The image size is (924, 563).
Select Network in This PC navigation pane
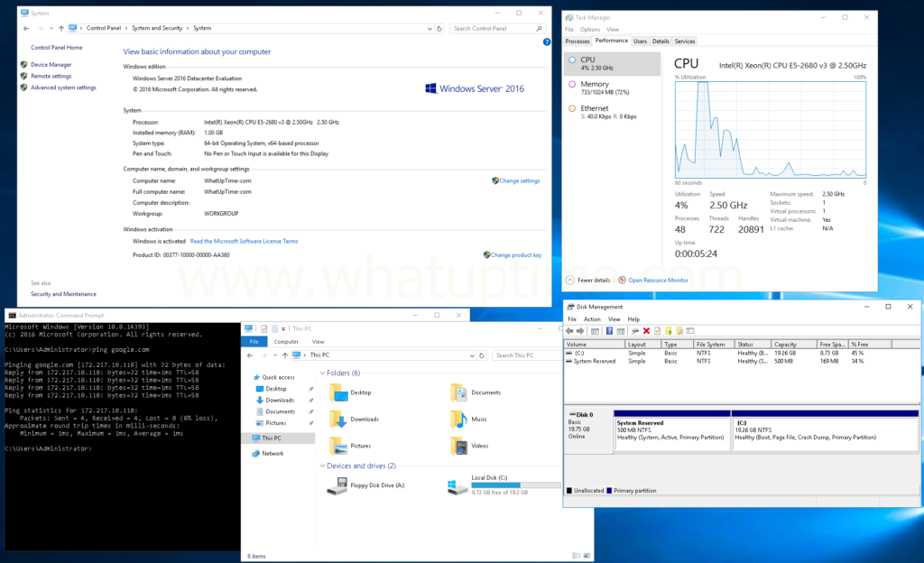pyautogui.click(x=268, y=454)
